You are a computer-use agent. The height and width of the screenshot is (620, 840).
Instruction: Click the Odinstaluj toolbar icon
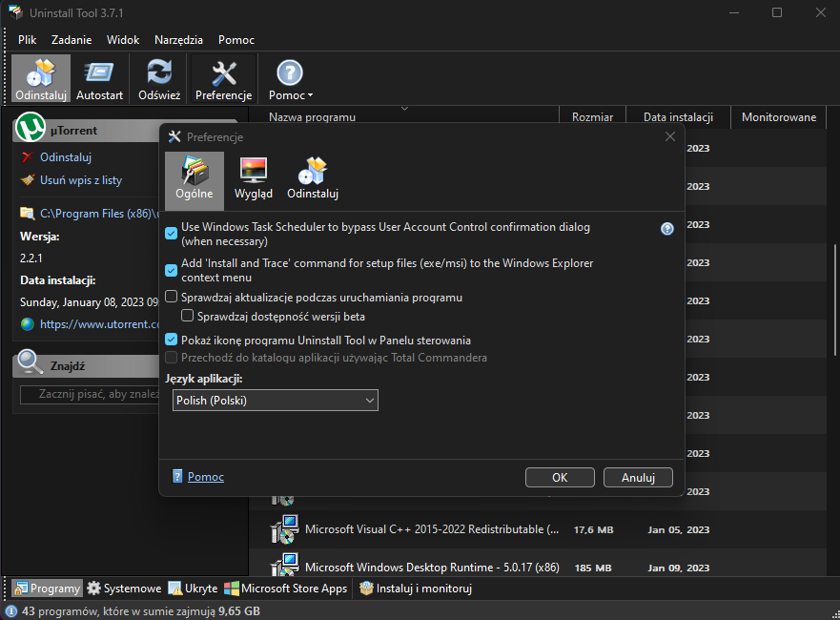(41, 78)
